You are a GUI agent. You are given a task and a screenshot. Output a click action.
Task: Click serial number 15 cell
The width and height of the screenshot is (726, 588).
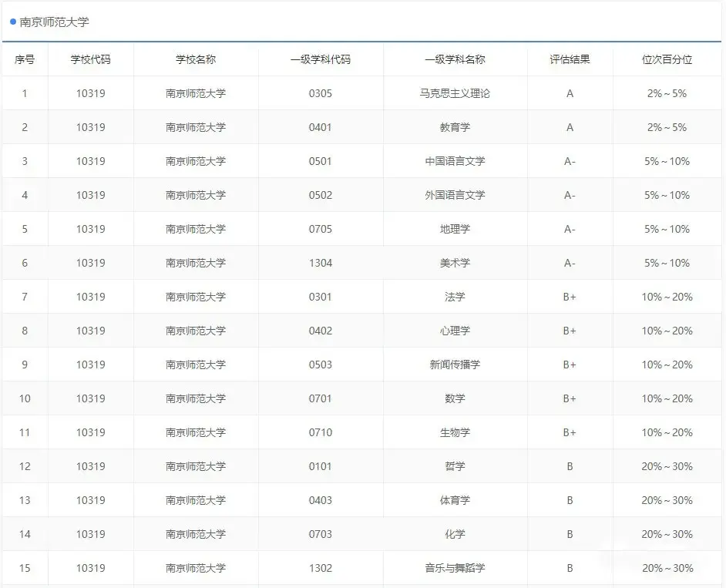(25, 568)
